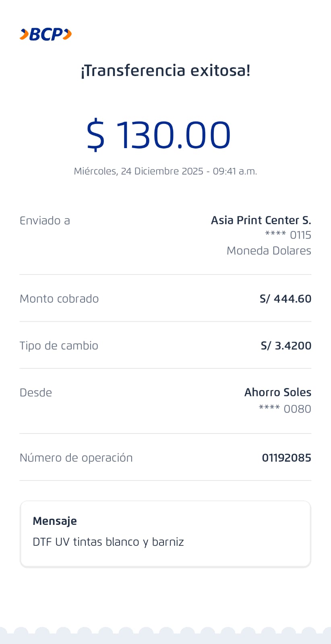
Task: Select the exchange rate S/ 3.4200
Action: (286, 346)
